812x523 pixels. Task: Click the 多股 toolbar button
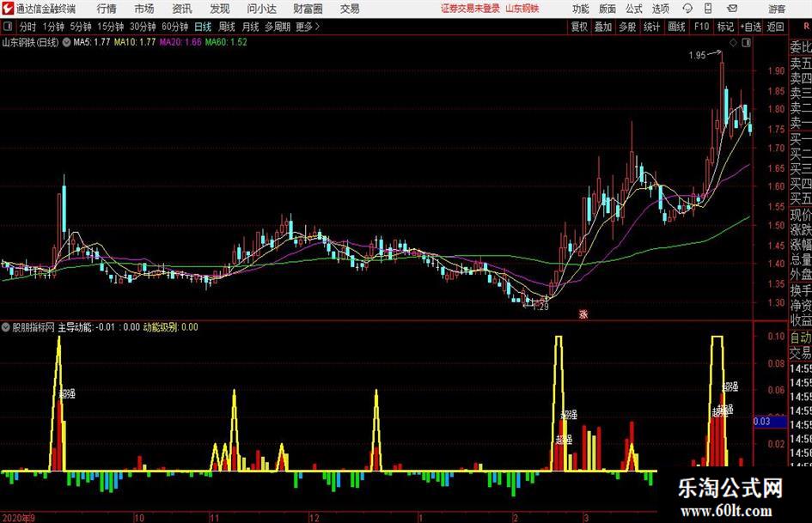tap(627, 27)
